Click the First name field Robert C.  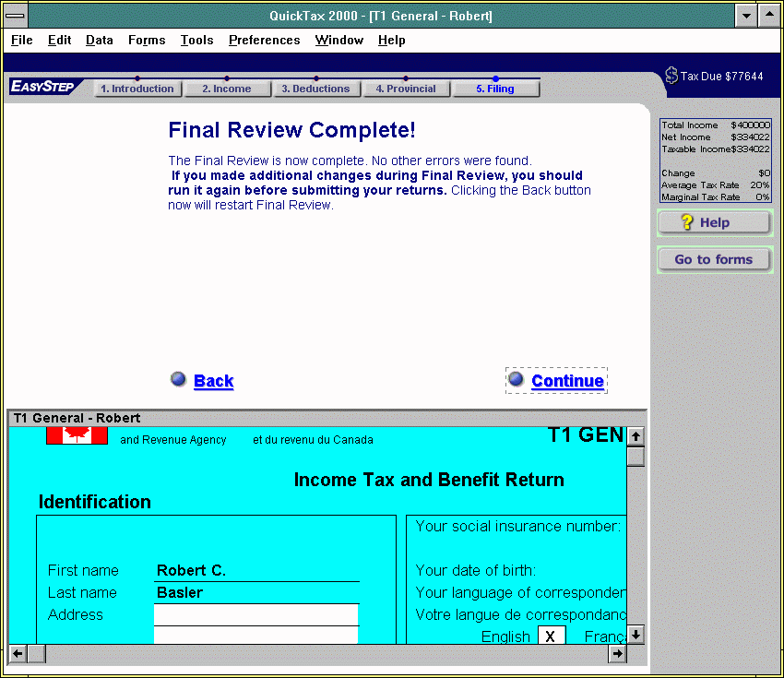(256, 570)
